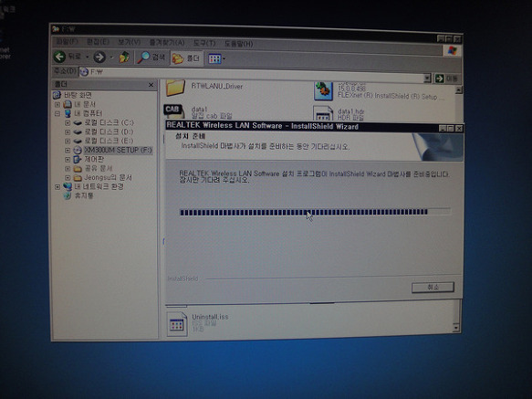532x399 pixels.
Task: Click the file list scrollbar down arrow
Action: click(x=455, y=328)
